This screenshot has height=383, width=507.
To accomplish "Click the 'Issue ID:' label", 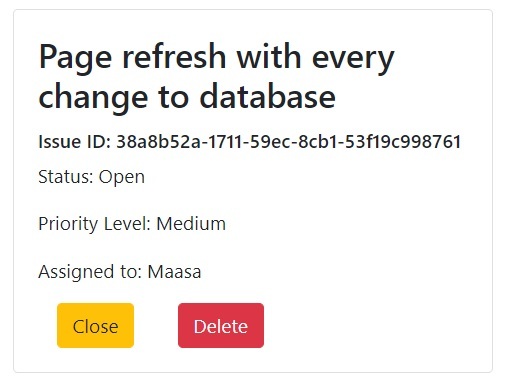I will pyautogui.click(x=75, y=142).
